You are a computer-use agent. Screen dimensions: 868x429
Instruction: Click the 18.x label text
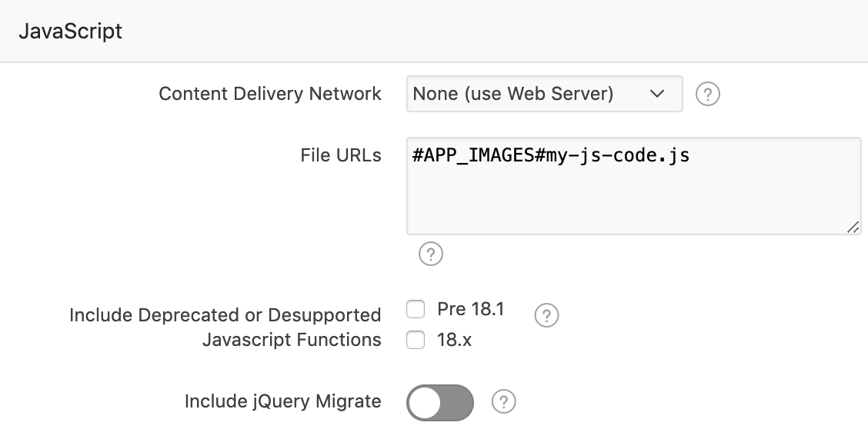(454, 340)
